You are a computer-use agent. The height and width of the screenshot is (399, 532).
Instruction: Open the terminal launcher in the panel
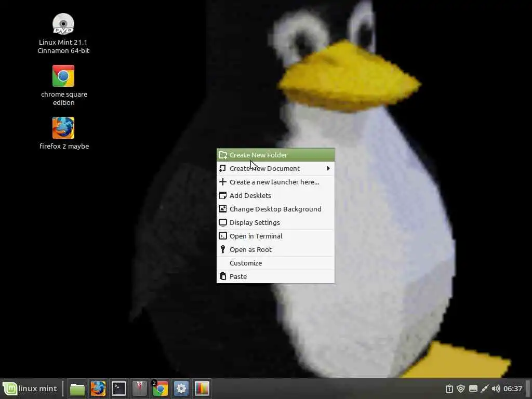pos(119,389)
